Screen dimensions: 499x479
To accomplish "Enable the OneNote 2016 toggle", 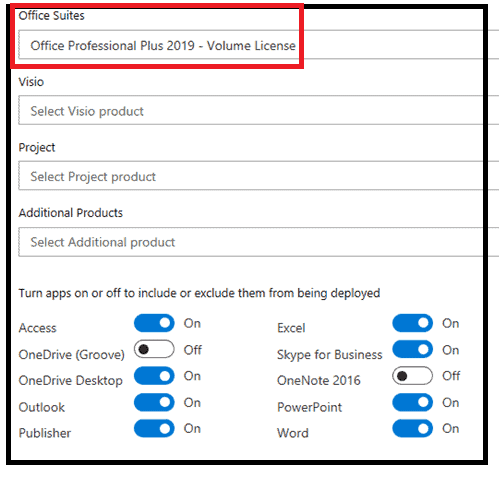I will click(x=412, y=376).
